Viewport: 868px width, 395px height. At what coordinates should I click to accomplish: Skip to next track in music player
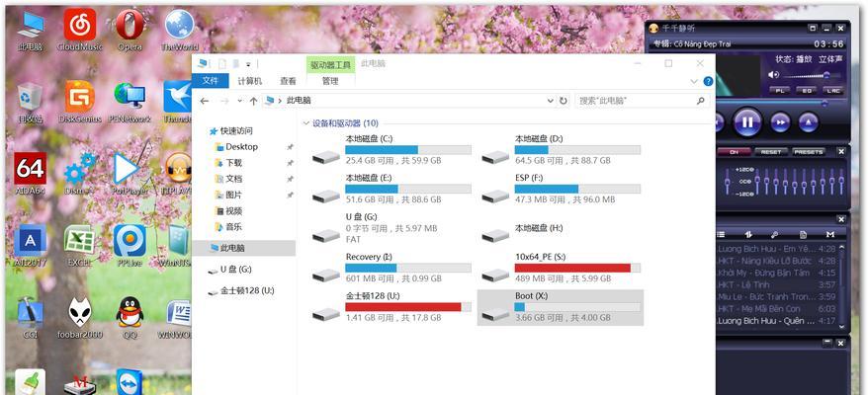pyautogui.click(x=780, y=121)
